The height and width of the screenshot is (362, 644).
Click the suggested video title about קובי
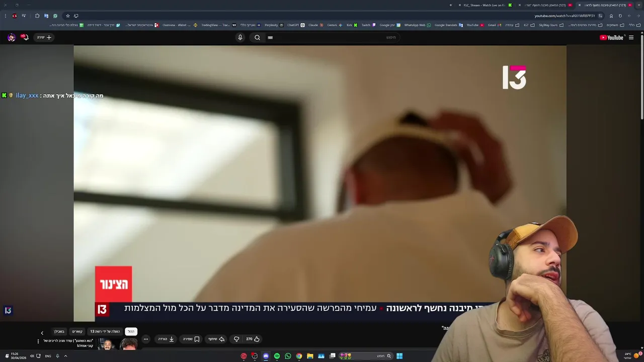68,343
